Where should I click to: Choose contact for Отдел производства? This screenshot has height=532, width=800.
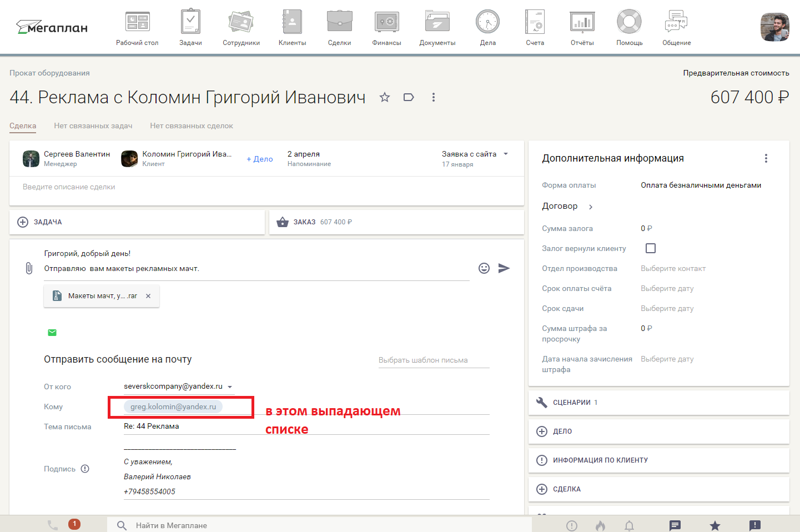pyautogui.click(x=673, y=269)
